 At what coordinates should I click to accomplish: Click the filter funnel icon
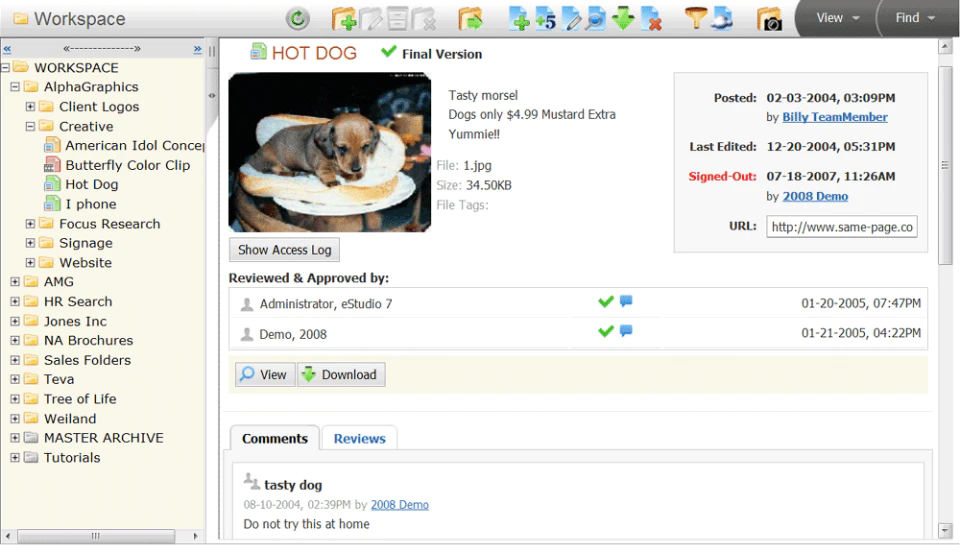[696, 18]
